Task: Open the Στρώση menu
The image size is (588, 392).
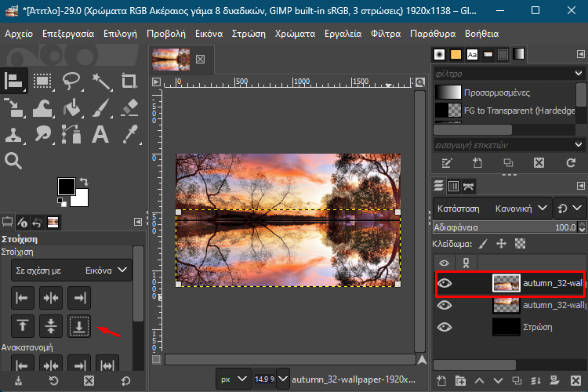Action: (x=249, y=34)
